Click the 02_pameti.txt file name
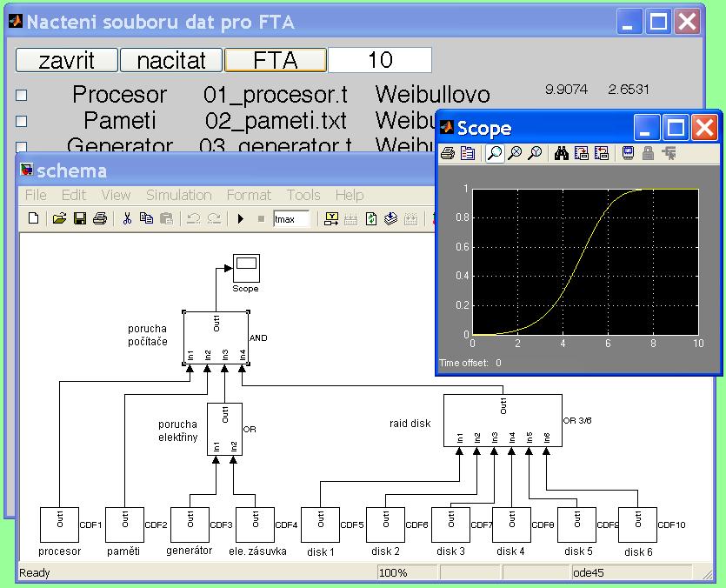Screen dimensions: 726x588 coord(276,121)
